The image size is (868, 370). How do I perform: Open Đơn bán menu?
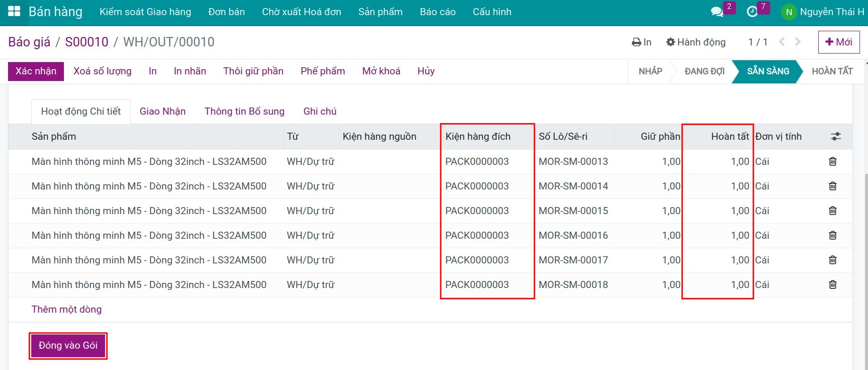coord(227,12)
